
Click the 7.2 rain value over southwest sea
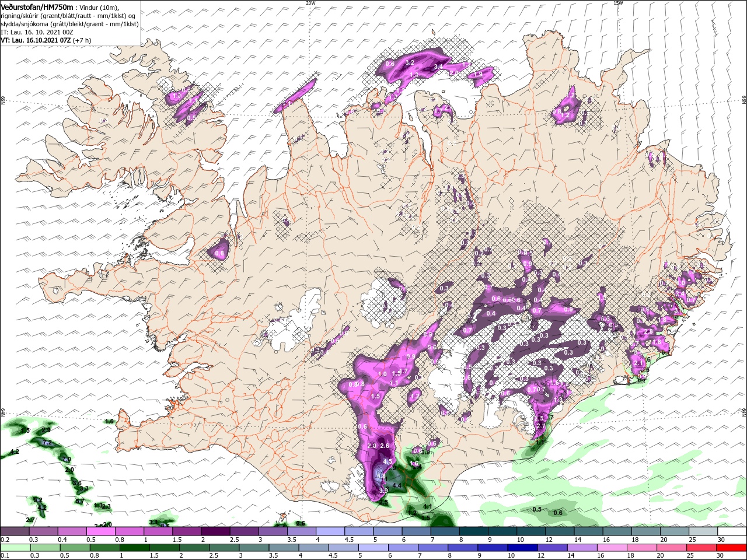(x=48, y=443)
